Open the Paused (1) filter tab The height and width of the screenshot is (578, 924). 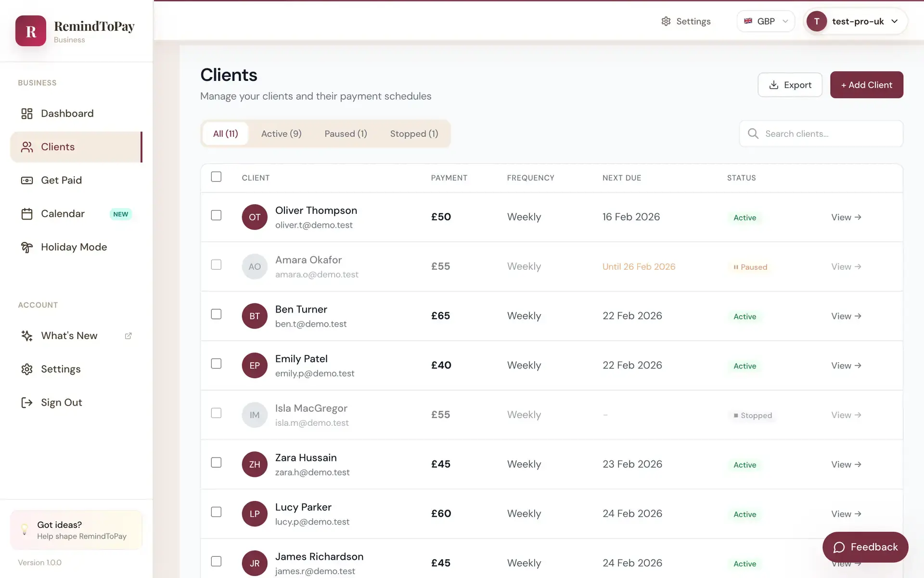(x=346, y=133)
